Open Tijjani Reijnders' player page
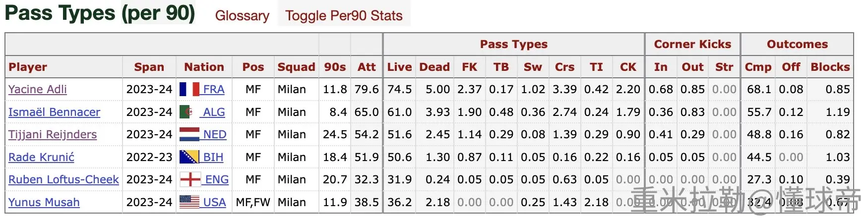Image resolution: width=868 pixels, height=221 pixels. (x=53, y=134)
